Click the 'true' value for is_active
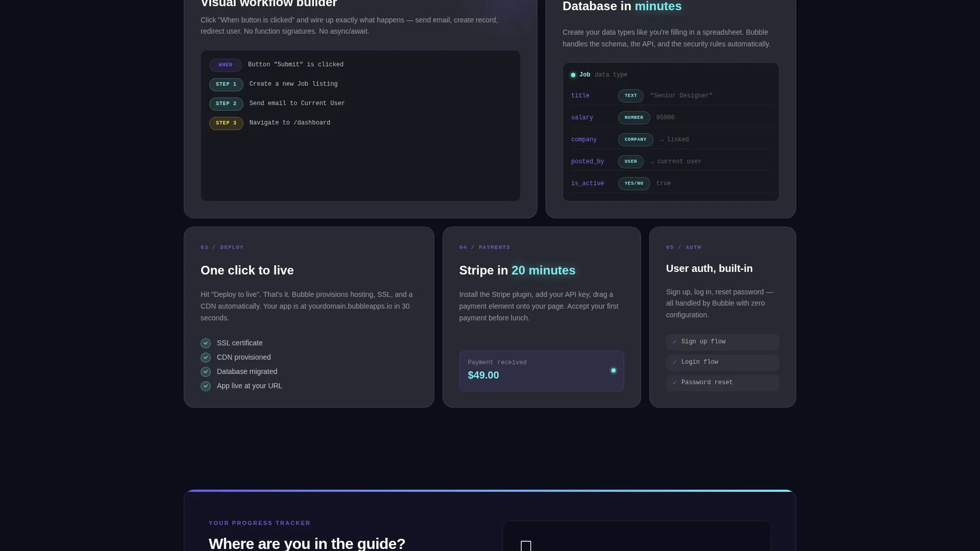The width and height of the screenshot is (980, 551). tap(664, 184)
